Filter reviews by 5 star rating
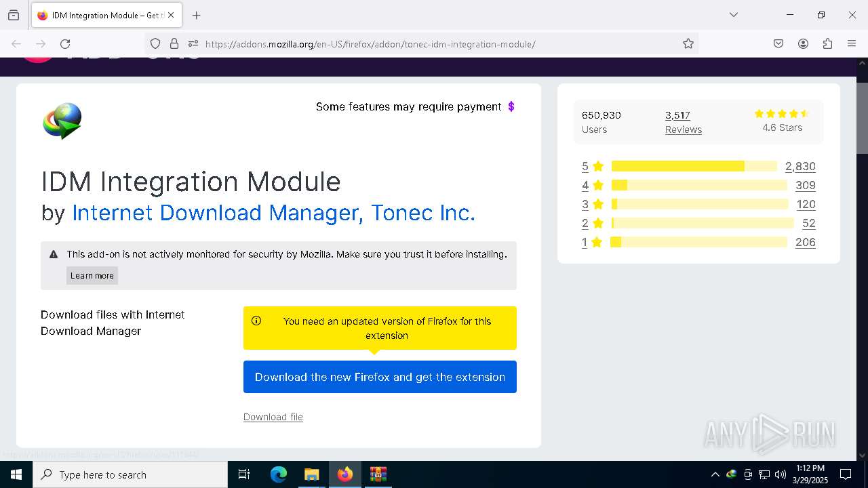The height and width of the screenshot is (488, 868). (592, 166)
